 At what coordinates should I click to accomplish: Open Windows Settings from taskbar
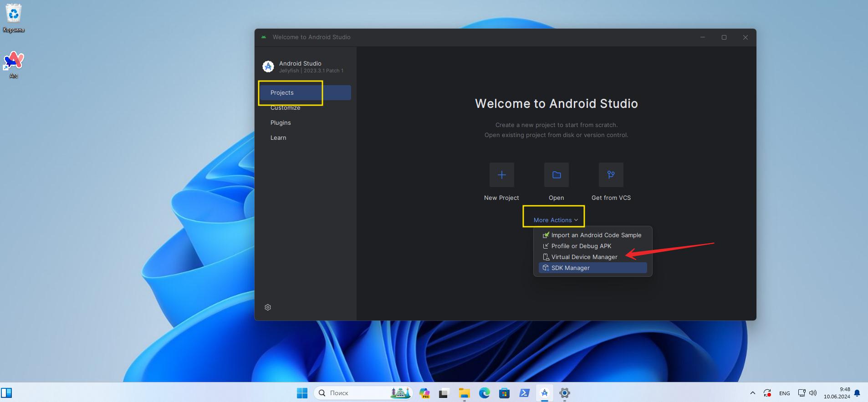565,393
